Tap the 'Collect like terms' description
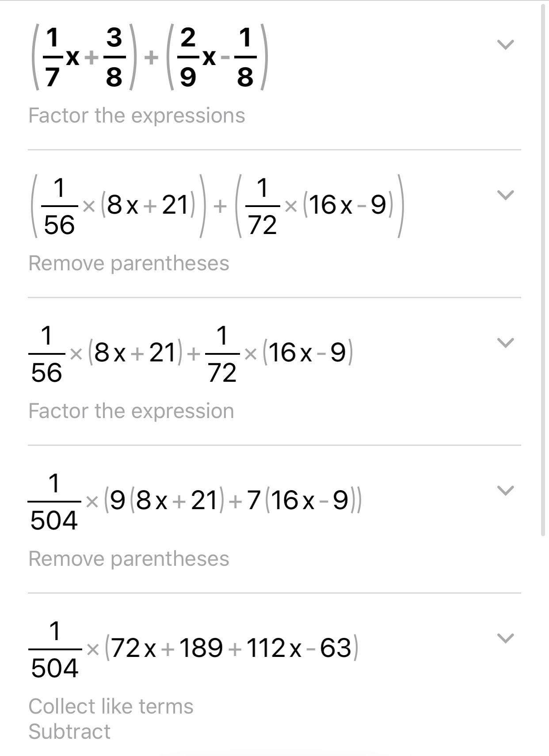Screen dimensions: 549x756 tap(111, 706)
